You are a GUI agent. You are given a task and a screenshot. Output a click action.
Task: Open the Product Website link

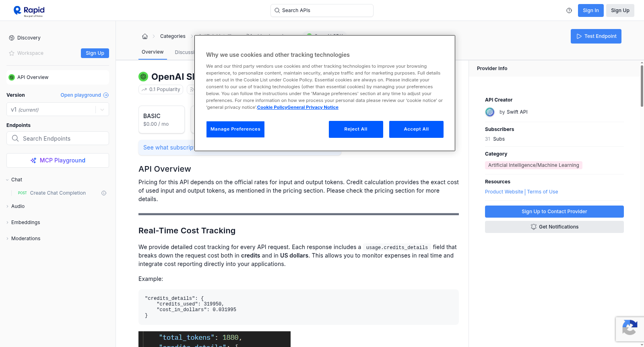[504, 192]
